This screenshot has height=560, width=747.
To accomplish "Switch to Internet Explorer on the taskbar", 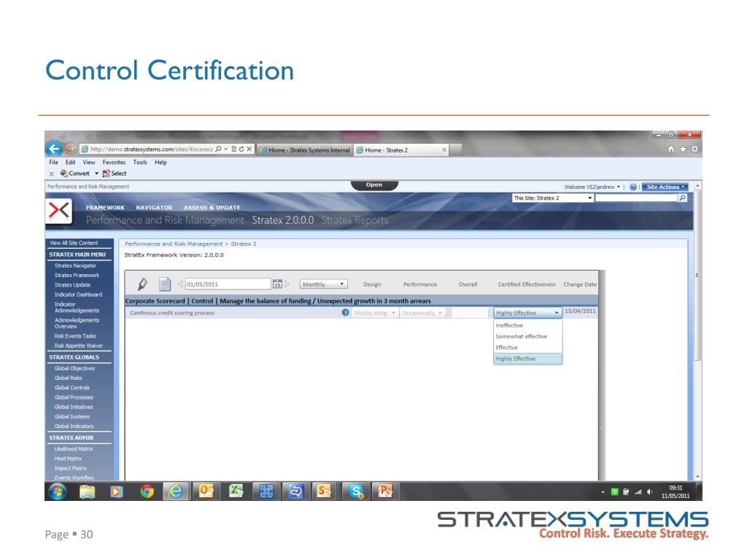I will pyautogui.click(x=176, y=491).
